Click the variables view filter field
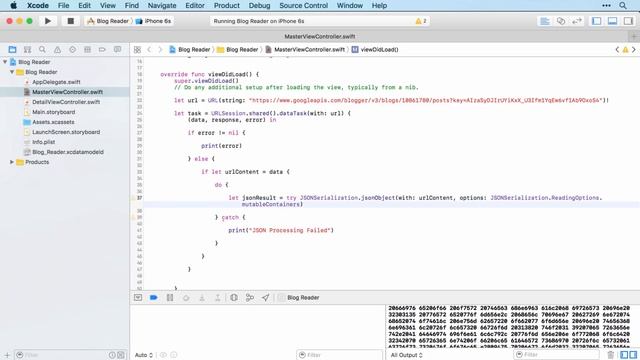The image size is (640, 360). pos(340,355)
